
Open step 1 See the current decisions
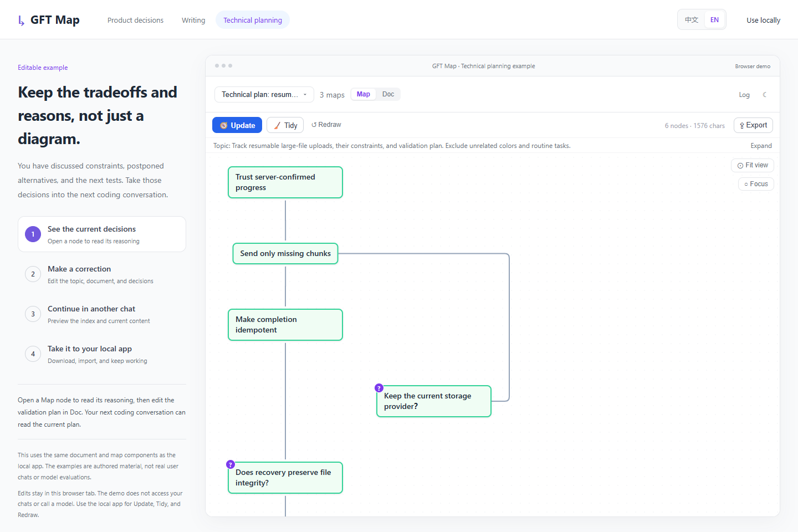pyautogui.click(x=102, y=234)
